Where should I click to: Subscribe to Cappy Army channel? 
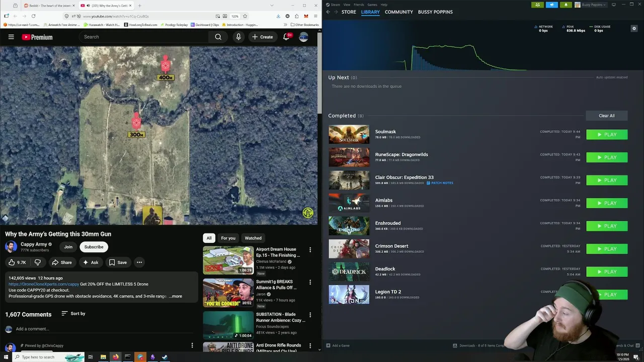coord(94,247)
